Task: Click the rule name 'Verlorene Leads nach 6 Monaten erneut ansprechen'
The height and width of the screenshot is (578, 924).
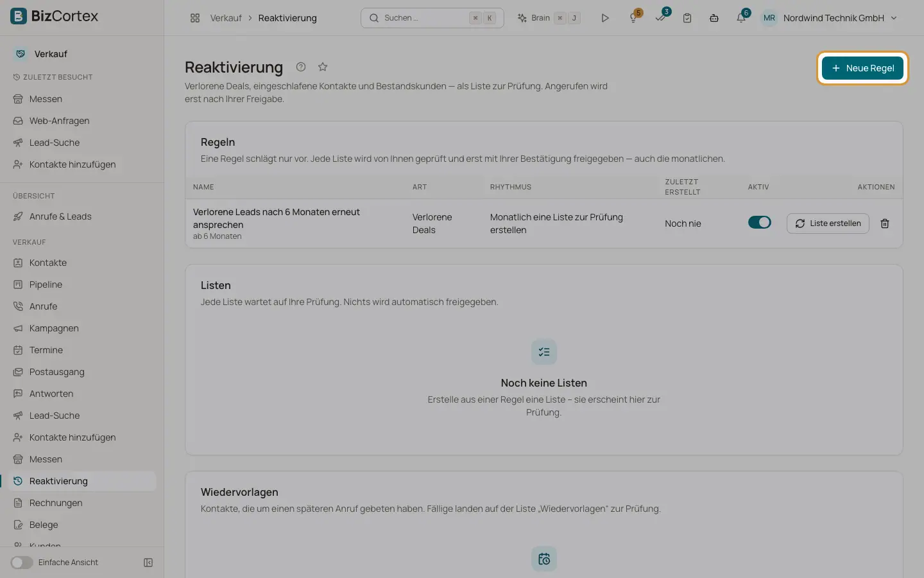Action: coord(277,218)
